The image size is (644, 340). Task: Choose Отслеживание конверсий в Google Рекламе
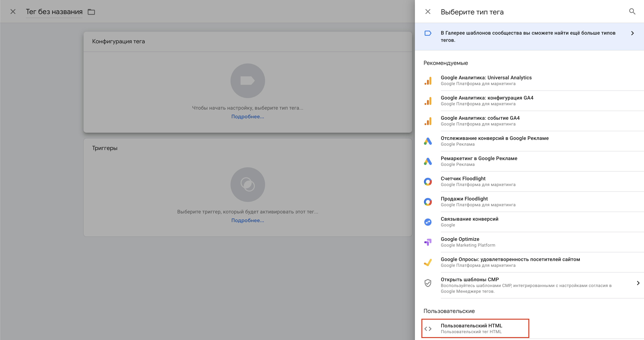tap(529, 141)
